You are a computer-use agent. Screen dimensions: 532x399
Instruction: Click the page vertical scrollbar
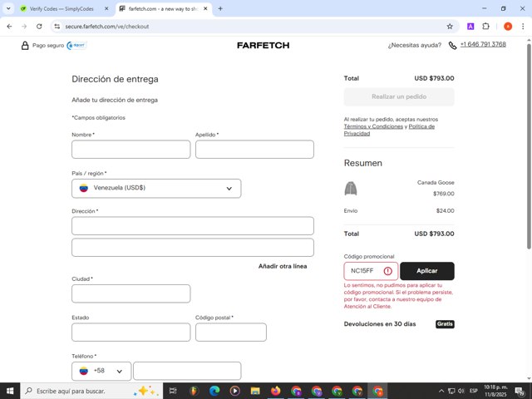pyautogui.click(x=529, y=146)
